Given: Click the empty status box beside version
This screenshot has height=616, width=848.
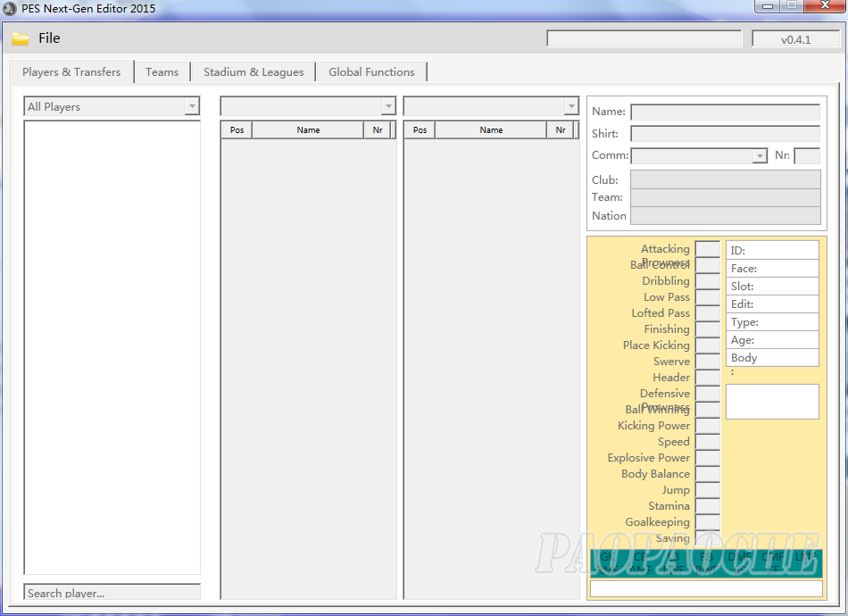Looking at the screenshot, I should (x=644, y=39).
